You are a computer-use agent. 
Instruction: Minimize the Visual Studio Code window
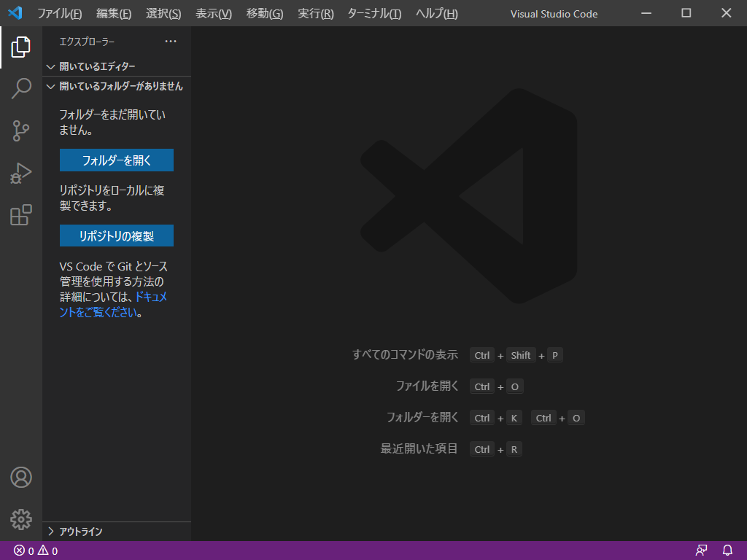(x=646, y=13)
